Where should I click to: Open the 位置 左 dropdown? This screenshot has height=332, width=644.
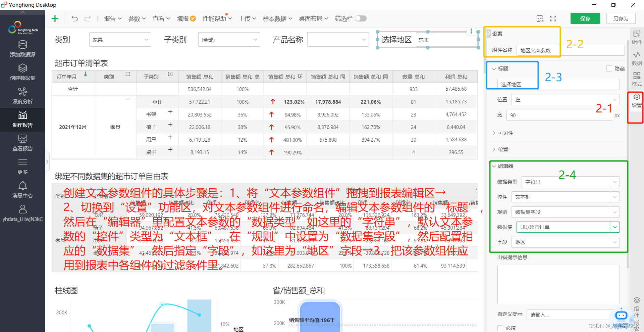pos(565,100)
